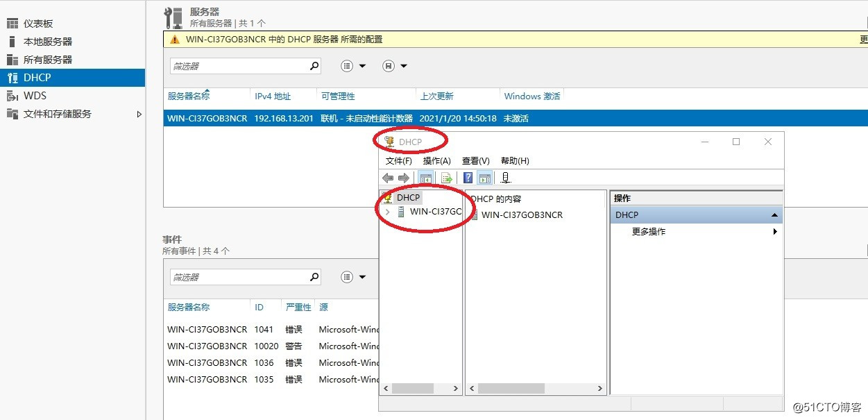Click the Back arrow in DHCP toolbar

(x=388, y=178)
